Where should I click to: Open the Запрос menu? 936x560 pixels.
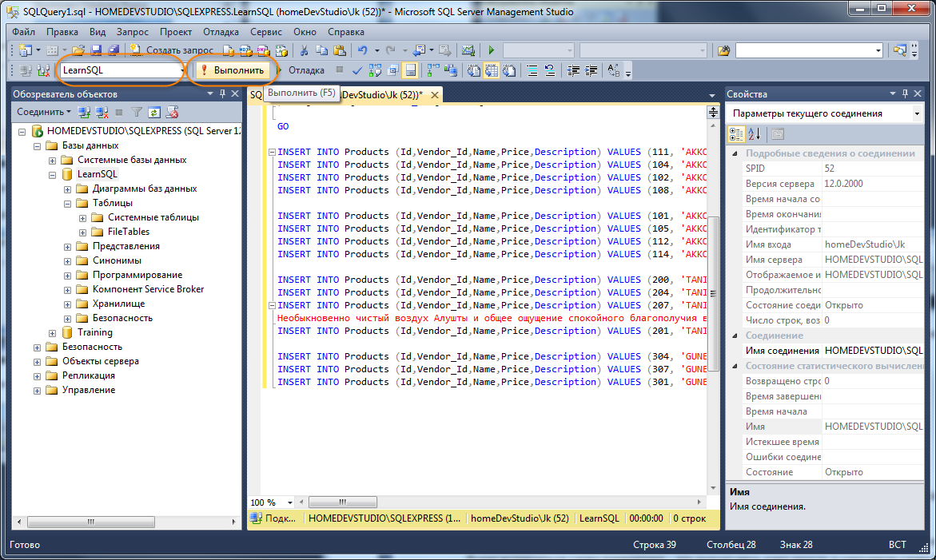click(x=133, y=32)
